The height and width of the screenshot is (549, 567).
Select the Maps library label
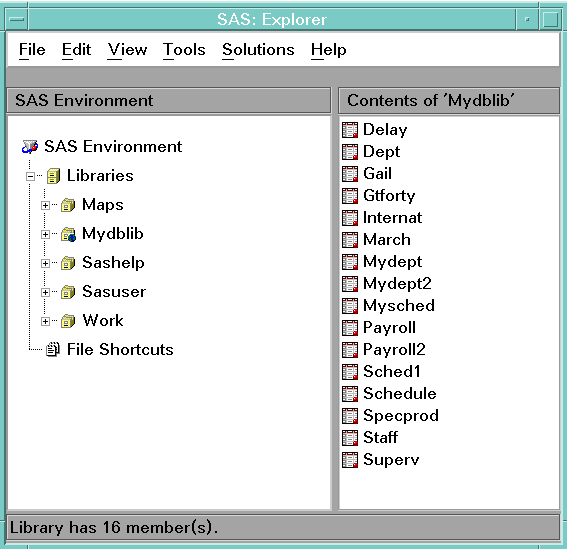[x=103, y=205]
